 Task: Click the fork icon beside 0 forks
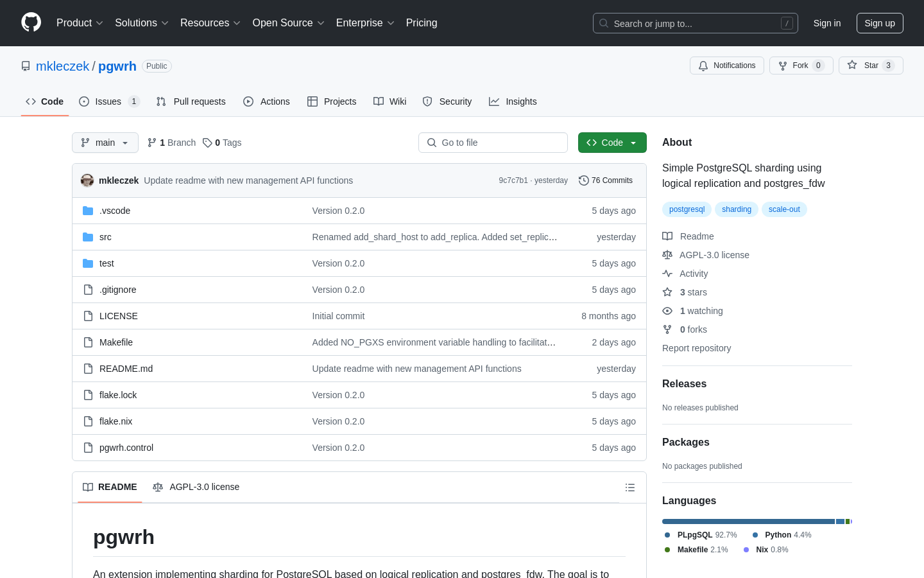click(x=667, y=329)
